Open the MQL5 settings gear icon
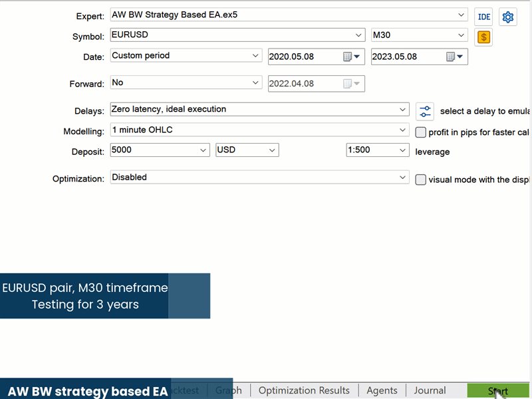 pos(507,17)
